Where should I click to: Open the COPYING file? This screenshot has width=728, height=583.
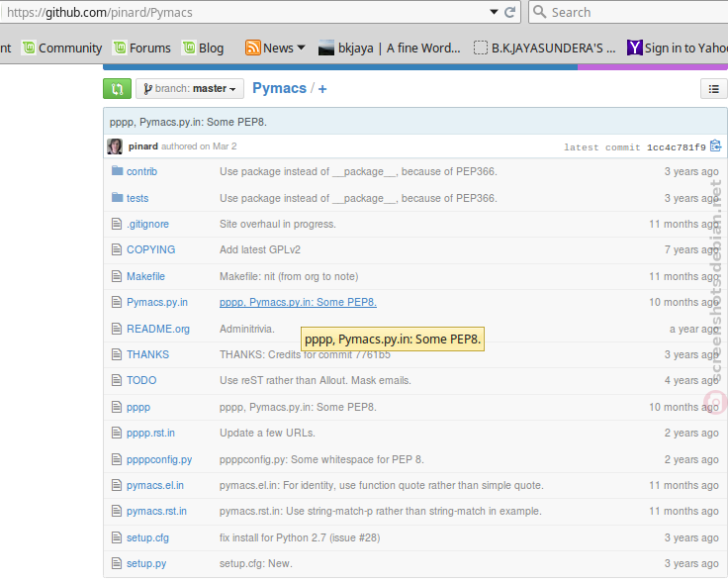coord(151,249)
